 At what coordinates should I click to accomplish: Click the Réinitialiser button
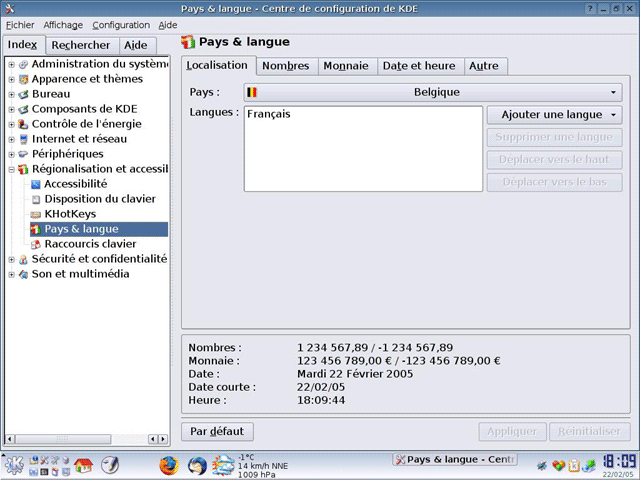point(589,431)
